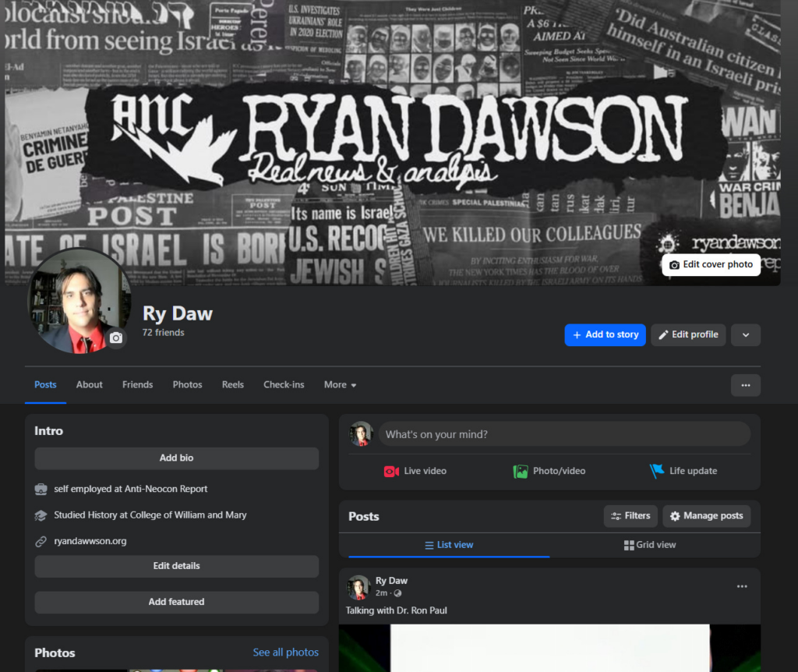This screenshot has height=672, width=798.
Task: Switch to Grid view
Action: [x=650, y=545]
